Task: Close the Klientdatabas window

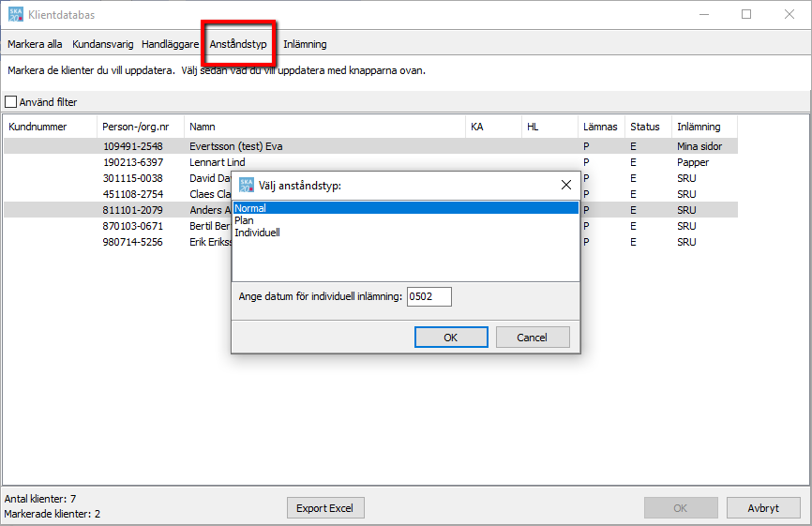Action: (x=789, y=14)
